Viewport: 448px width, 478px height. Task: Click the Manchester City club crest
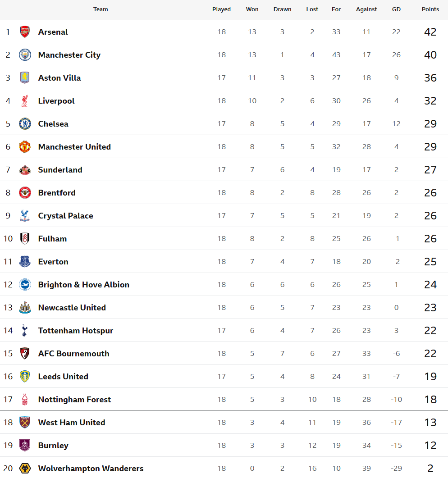tap(25, 55)
